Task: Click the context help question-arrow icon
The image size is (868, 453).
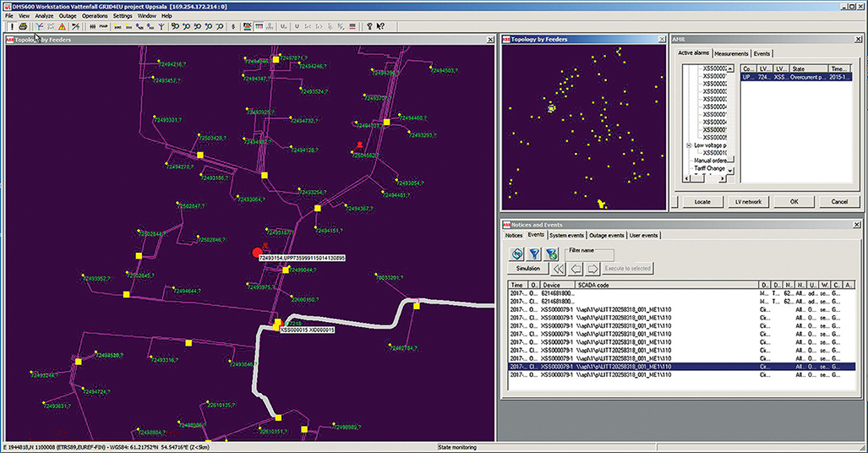Action: coord(382,26)
